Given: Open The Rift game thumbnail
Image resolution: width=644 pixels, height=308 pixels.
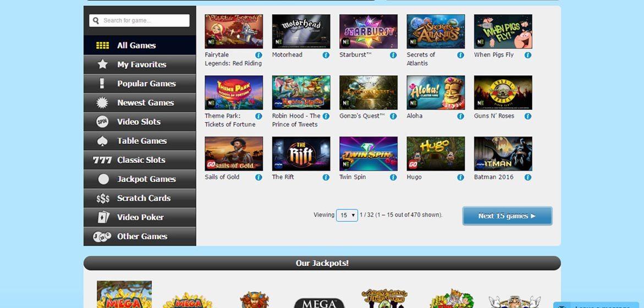Looking at the screenshot, I should [301, 153].
